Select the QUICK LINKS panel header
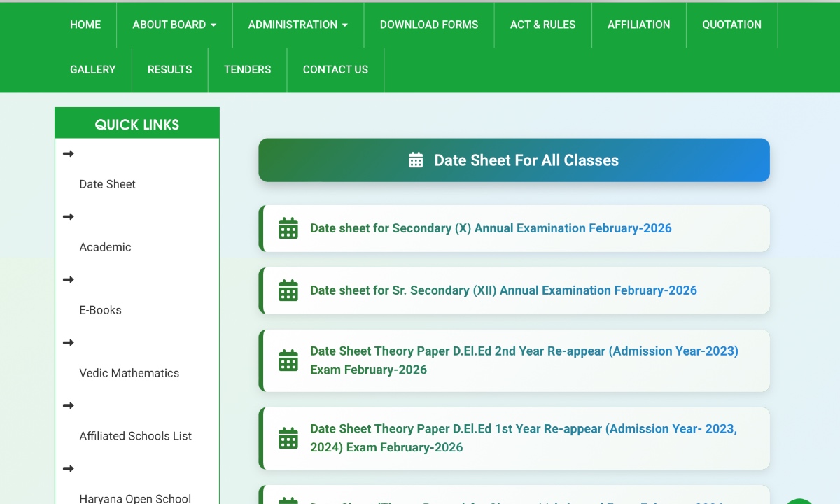This screenshot has width=840, height=504. coord(137,124)
